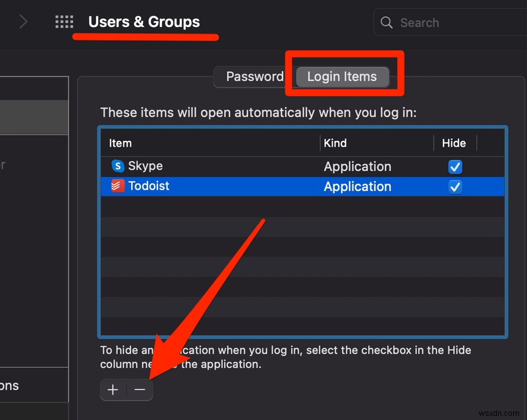This screenshot has width=527, height=420.
Task: Click the Skype app icon in list
Action: coord(118,166)
